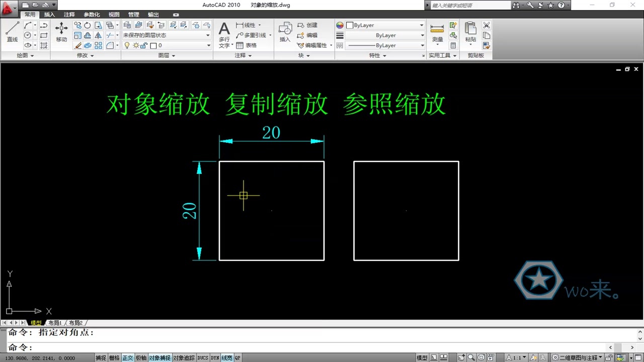Click the Open file icon in quick access toolbar

35,5
